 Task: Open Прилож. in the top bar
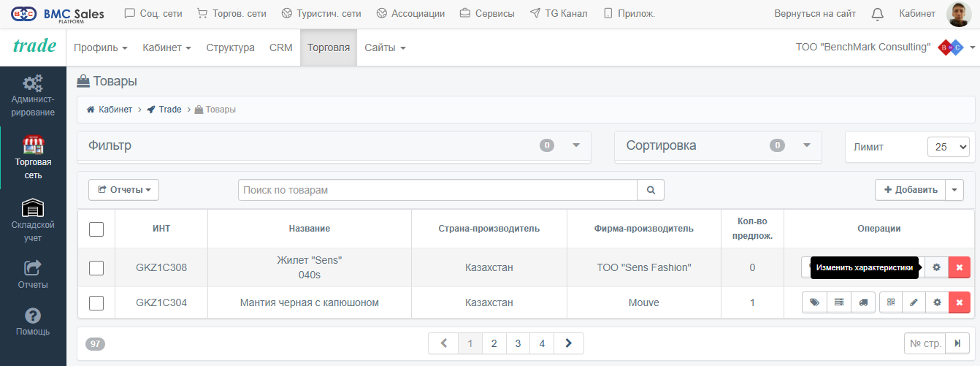pyautogui.click(x=628, y=13)
